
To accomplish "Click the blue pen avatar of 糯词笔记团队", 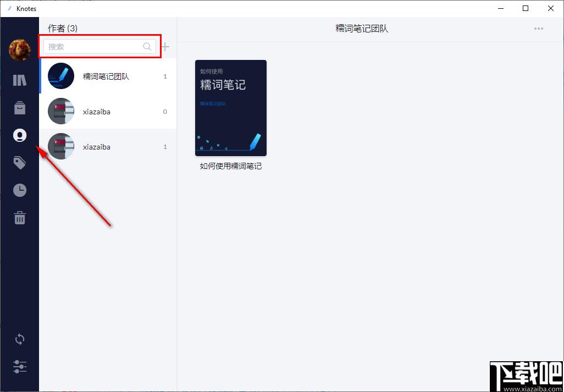I will [61, 76].
